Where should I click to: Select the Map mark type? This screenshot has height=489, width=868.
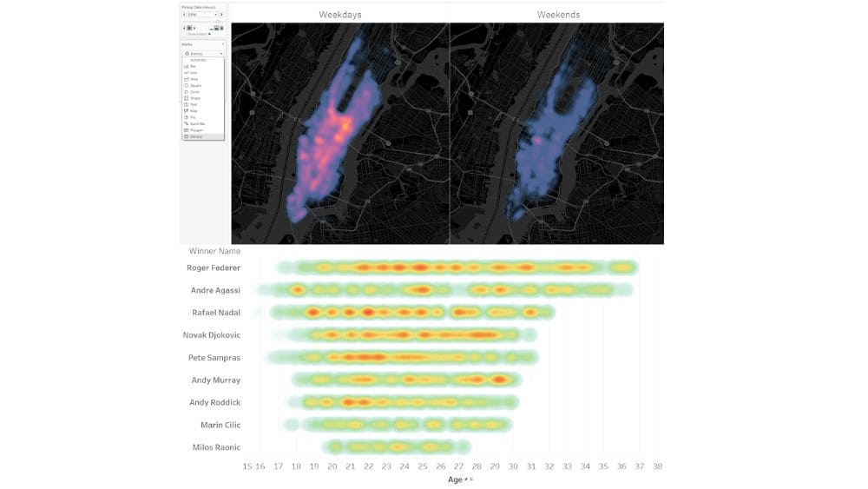click(x=191, y=111)
